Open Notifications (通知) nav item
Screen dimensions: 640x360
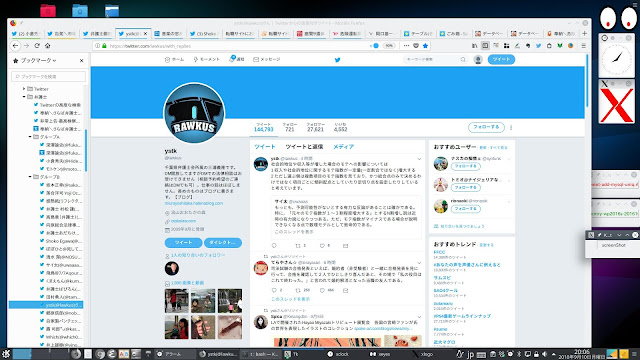click(237, 59)
